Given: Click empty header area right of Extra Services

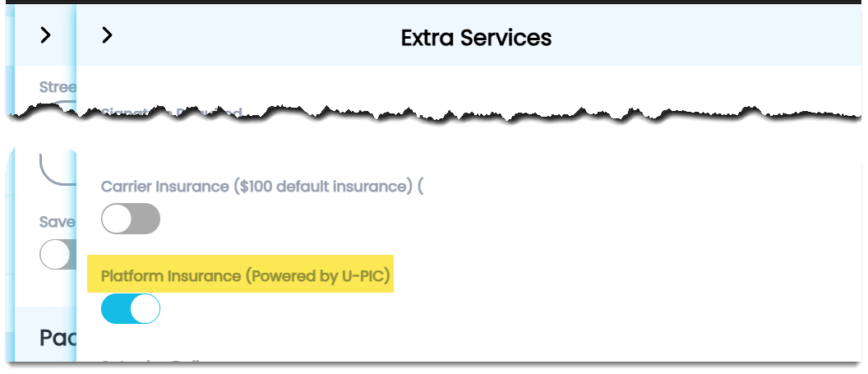Looking at the screenshot, I should click(x=699, y=37).
